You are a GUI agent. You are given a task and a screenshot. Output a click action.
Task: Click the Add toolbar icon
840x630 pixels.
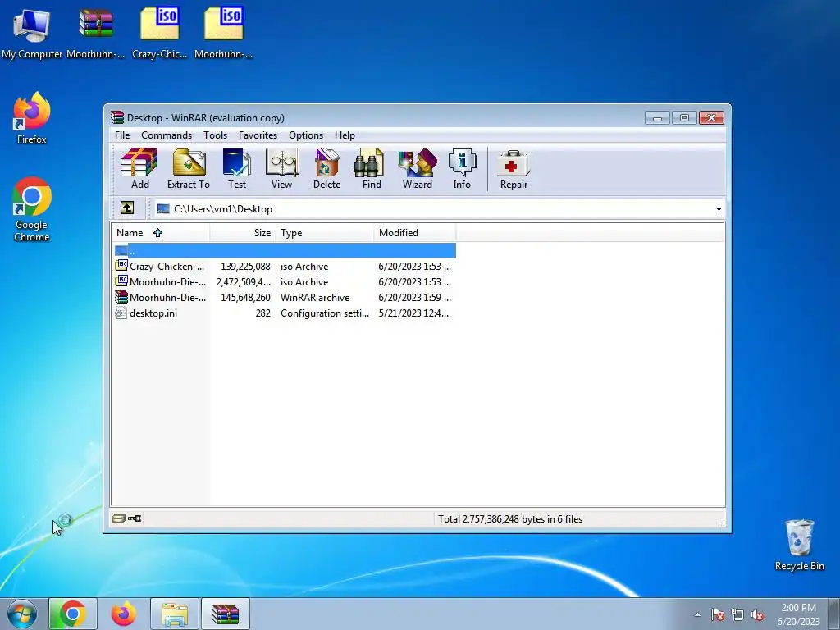(139, 169)
